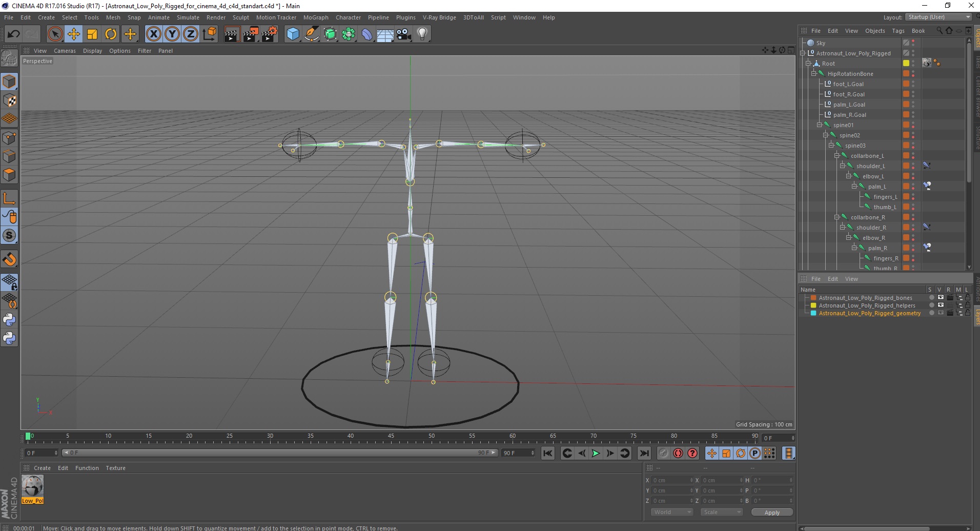
Task: Open the Character menu
Action: tap(348, 17)
